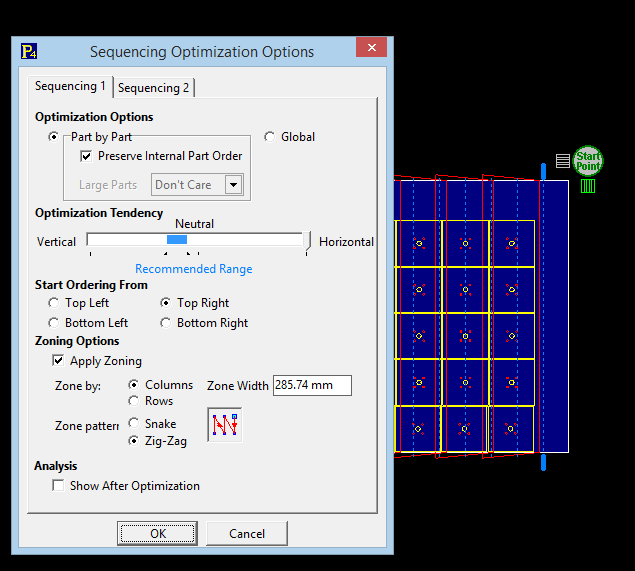
Task: Click the zig-zag zone pattern preview icon
Action: pyautogui.click(x=225, y=425)
